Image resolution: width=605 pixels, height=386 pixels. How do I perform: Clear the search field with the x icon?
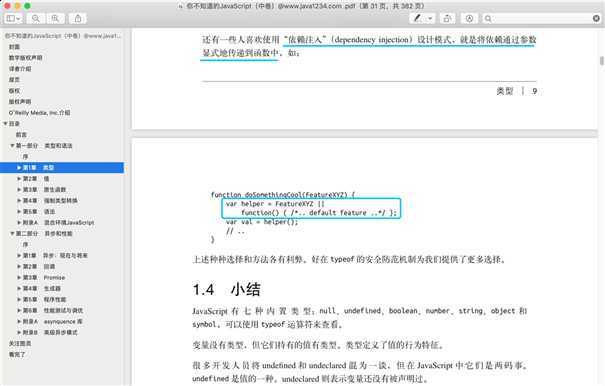tap(596, 19)
